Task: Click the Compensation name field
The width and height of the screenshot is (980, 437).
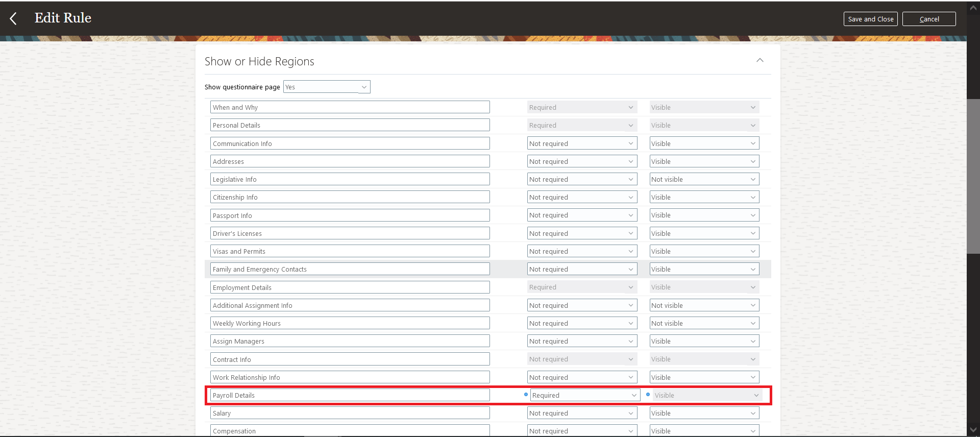Action: pos(350,431)
